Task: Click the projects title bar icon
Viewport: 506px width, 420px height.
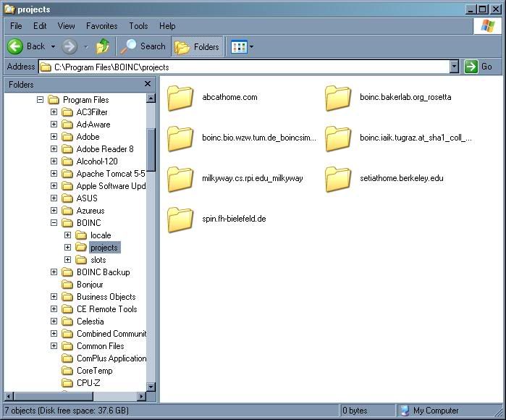Action: pos(9,9)
